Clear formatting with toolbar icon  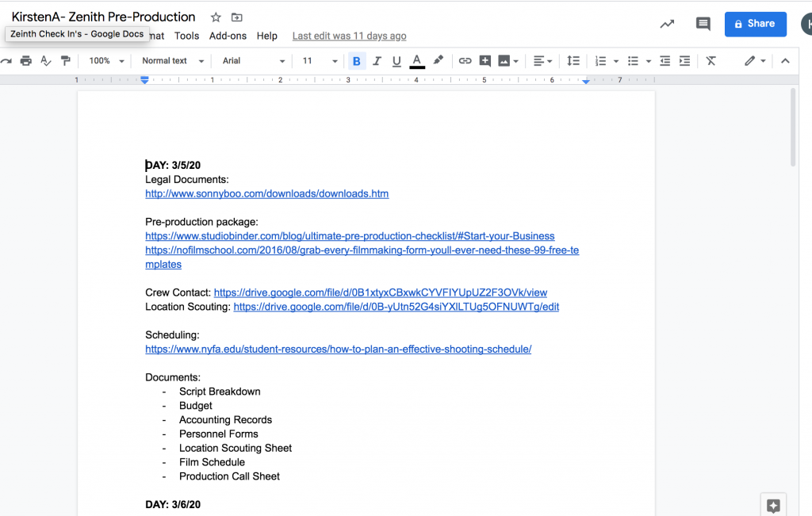click(711, 61)
